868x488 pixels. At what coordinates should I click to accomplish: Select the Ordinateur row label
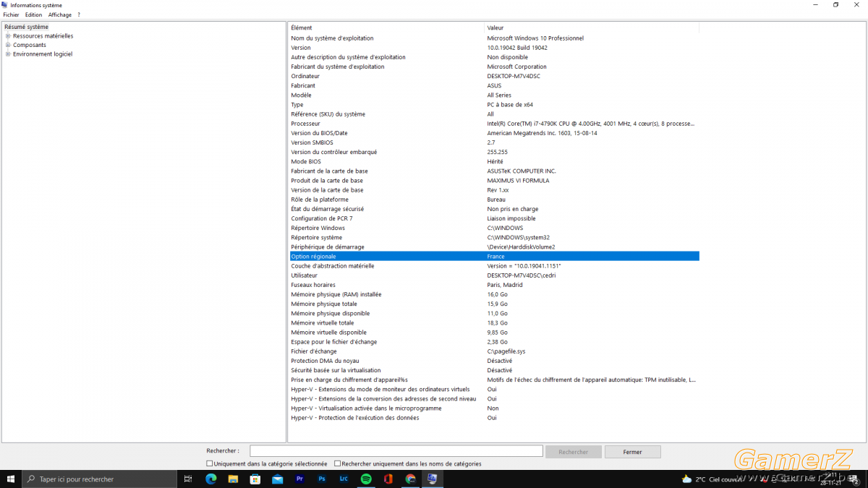pyautogui.click(x=305, y=76)
